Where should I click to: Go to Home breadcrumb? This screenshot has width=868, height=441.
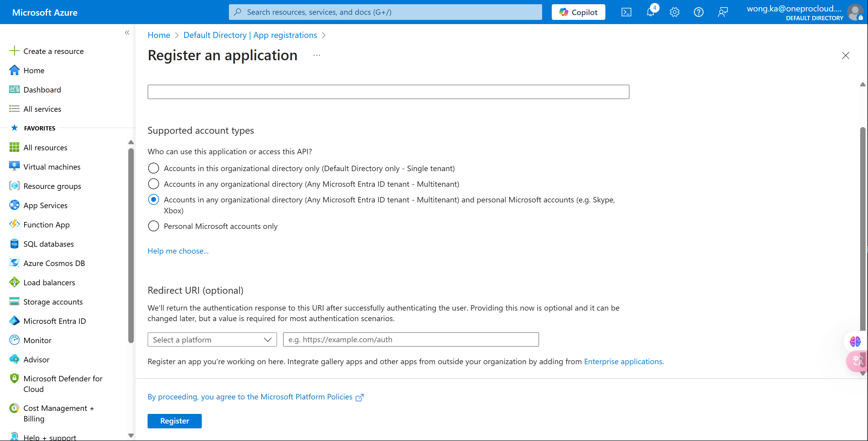pyautogui.click(x=159, y=35)
